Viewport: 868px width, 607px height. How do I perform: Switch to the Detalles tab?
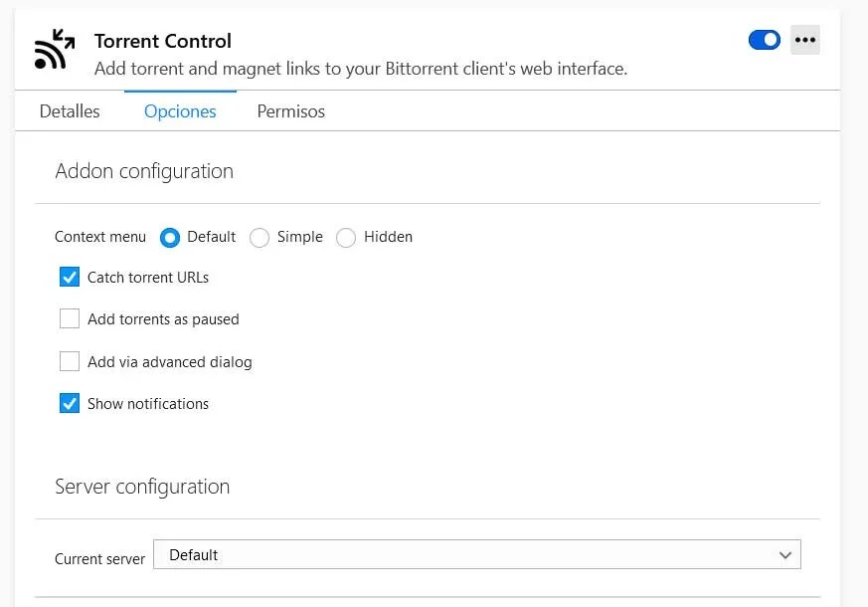[70, 111]
